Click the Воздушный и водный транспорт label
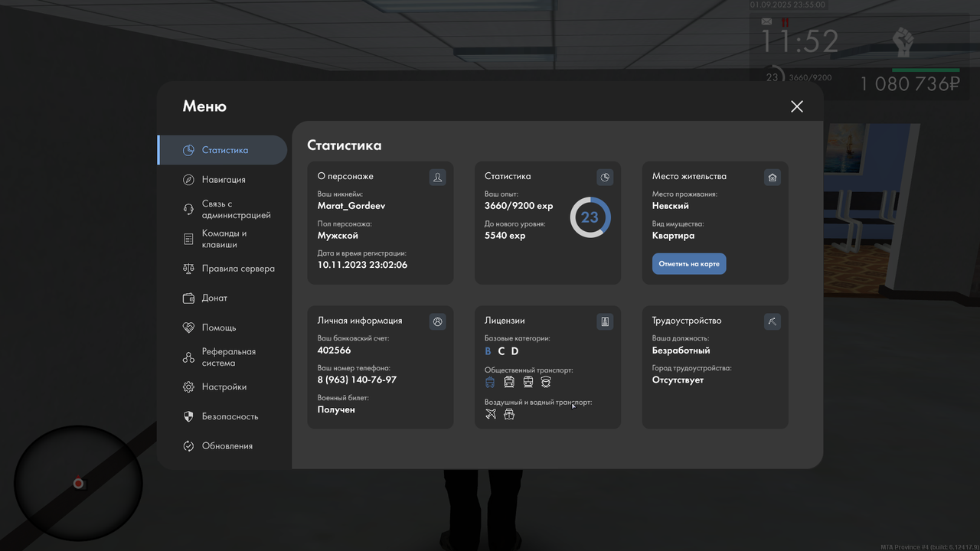The height and width of the screenshot is (551, 980). [538, 403]
